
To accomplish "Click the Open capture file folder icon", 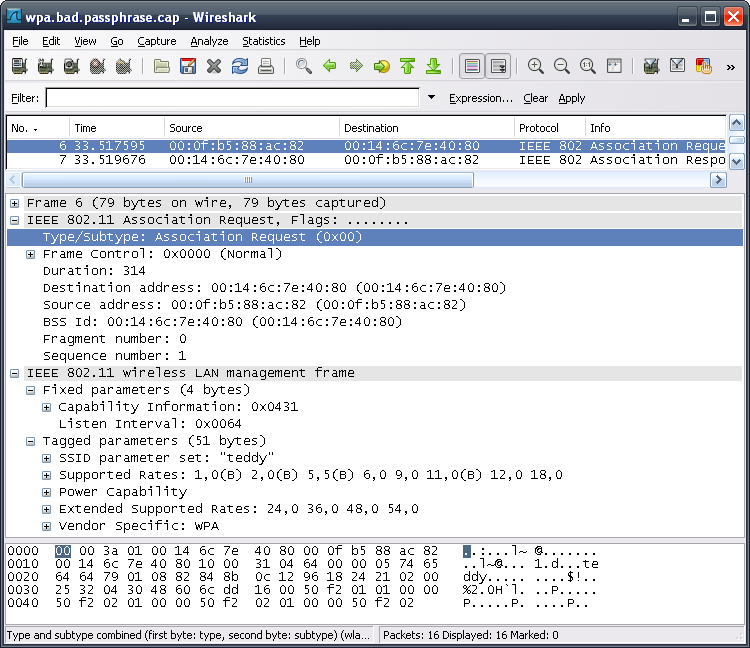I will click(161, 66).
